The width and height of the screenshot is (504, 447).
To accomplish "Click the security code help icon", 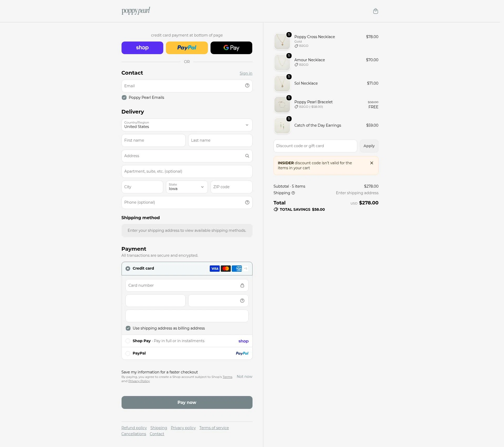I will (242, 301).
